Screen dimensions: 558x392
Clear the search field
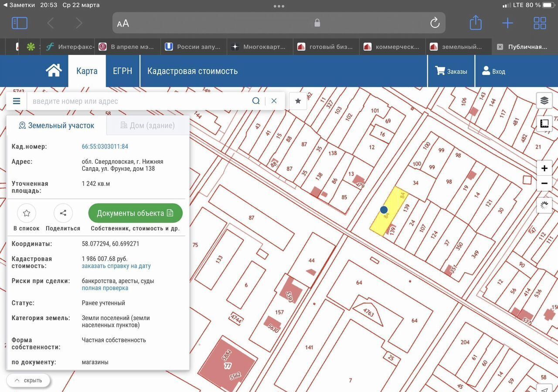point(274,101)
